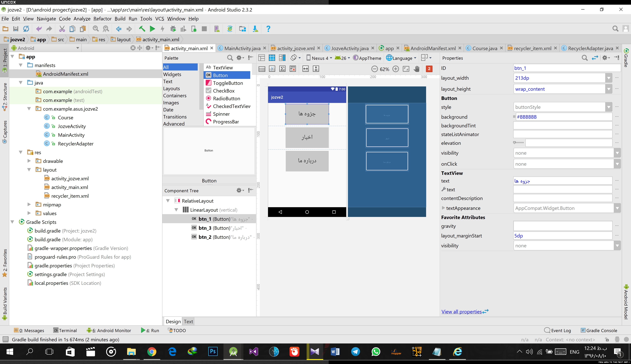The width and height of the screenshot is (631, 364).
Task: Click the Zoom to Fit screen icon
Action: (x=406, y=69)
